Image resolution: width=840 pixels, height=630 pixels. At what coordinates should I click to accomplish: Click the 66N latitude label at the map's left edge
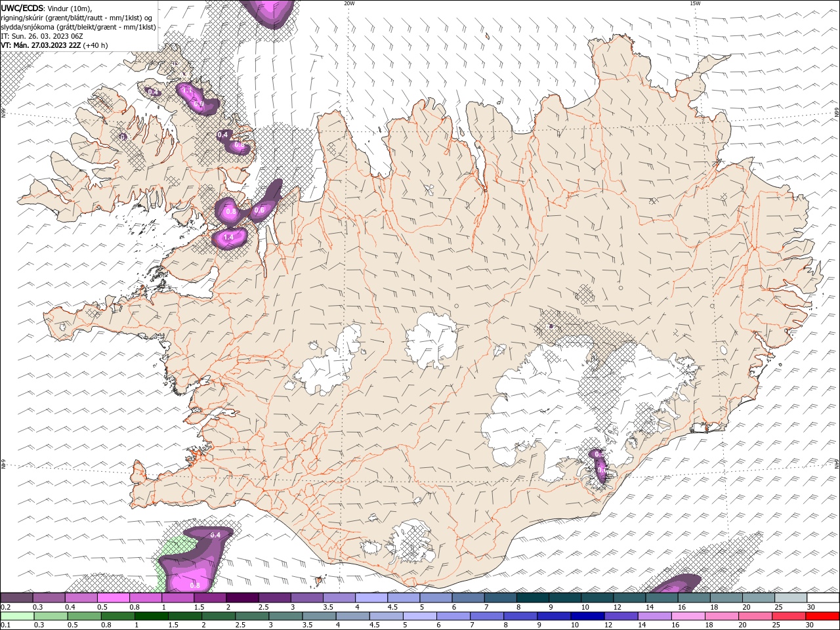3,114
